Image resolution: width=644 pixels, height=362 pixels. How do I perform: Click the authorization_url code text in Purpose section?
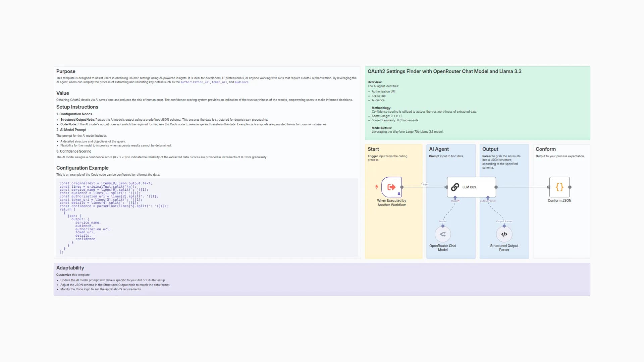(x=195, y=82)
